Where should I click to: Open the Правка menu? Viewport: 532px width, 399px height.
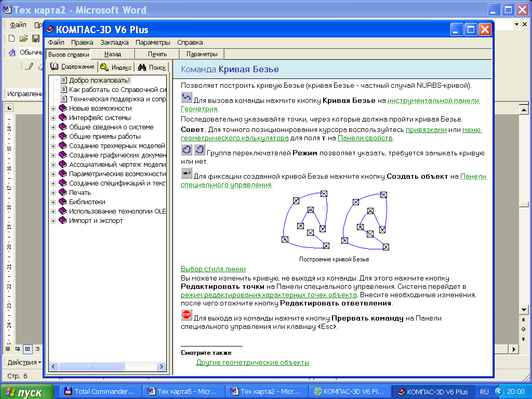[x=82, y=43]
